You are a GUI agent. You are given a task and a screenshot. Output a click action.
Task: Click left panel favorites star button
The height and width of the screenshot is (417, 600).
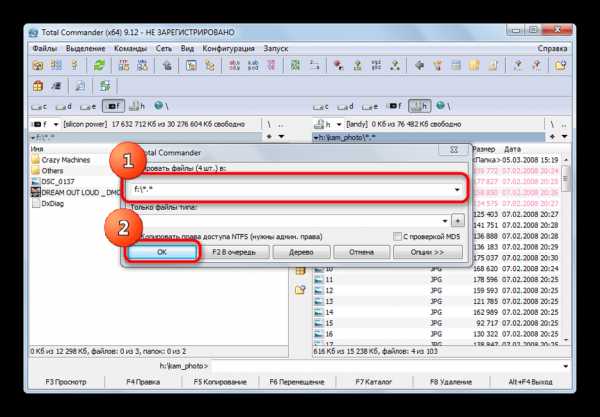click(x=269, y=137)
